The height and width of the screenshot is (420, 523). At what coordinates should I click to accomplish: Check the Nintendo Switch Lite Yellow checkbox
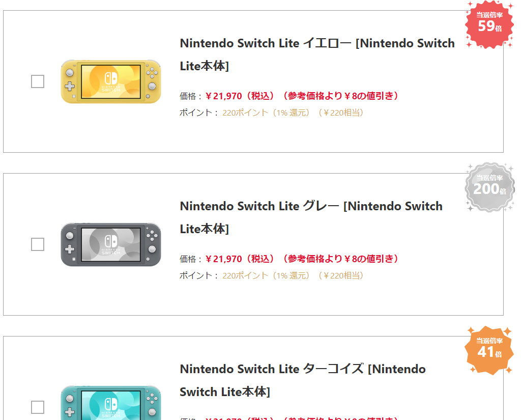click(38, 81)
